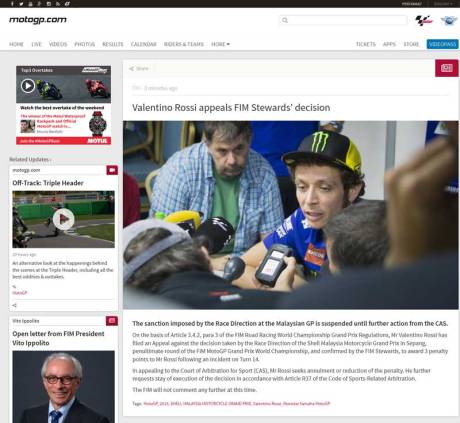Open the Twitter social icon in top bar

point(21,4)
